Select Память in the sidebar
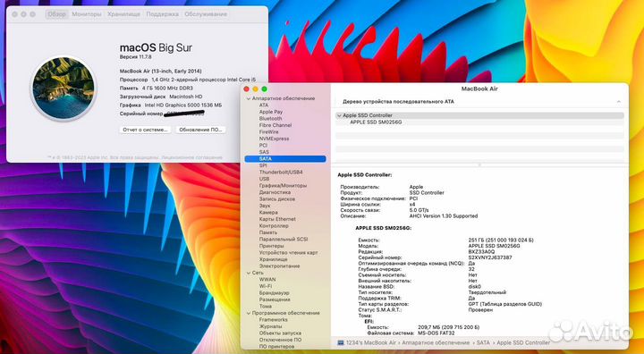Viewport: 644px width, 354px height. click(268, 232)
